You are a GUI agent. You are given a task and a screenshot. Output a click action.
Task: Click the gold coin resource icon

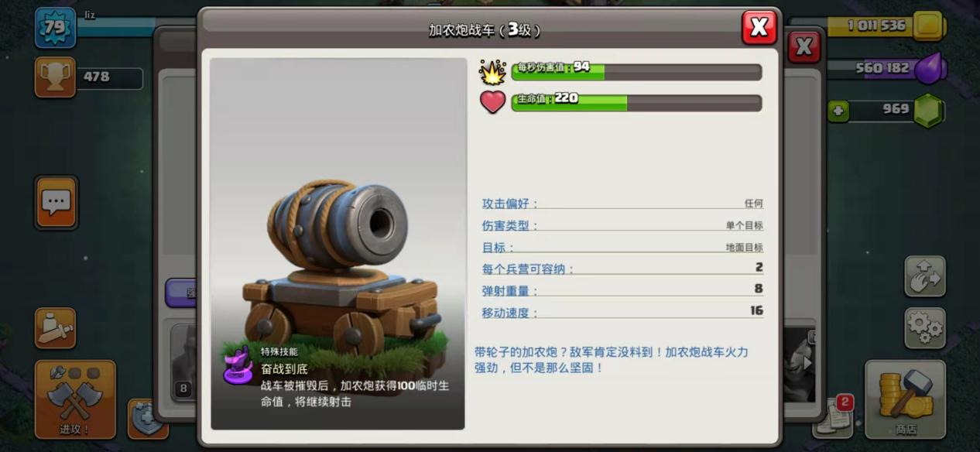click(927, 26)
